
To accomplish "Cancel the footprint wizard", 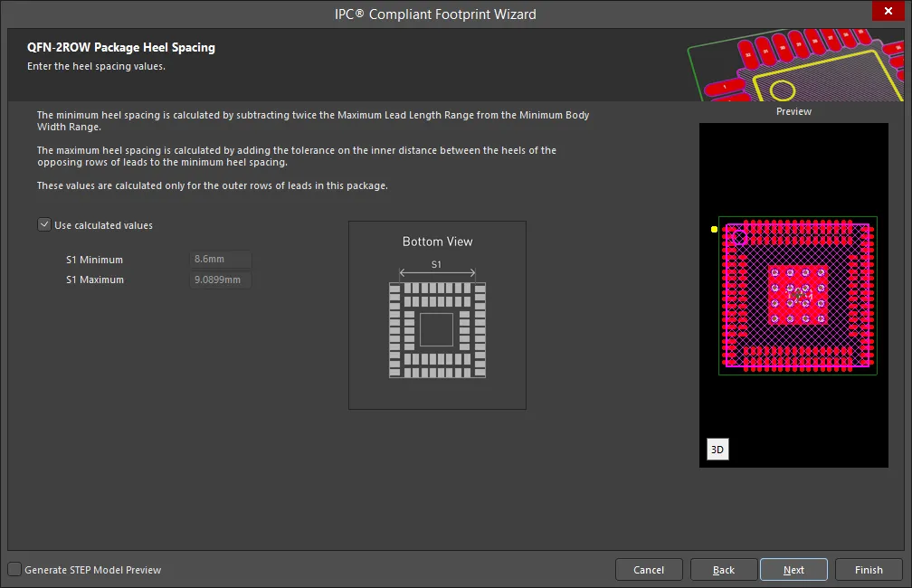I will [x=649, y=570].
